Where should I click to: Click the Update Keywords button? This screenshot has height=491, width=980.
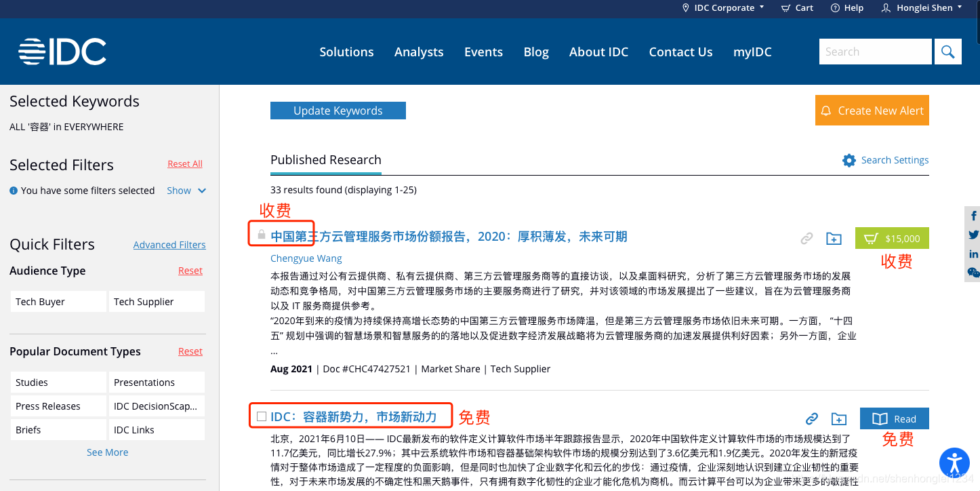point(338,111)
